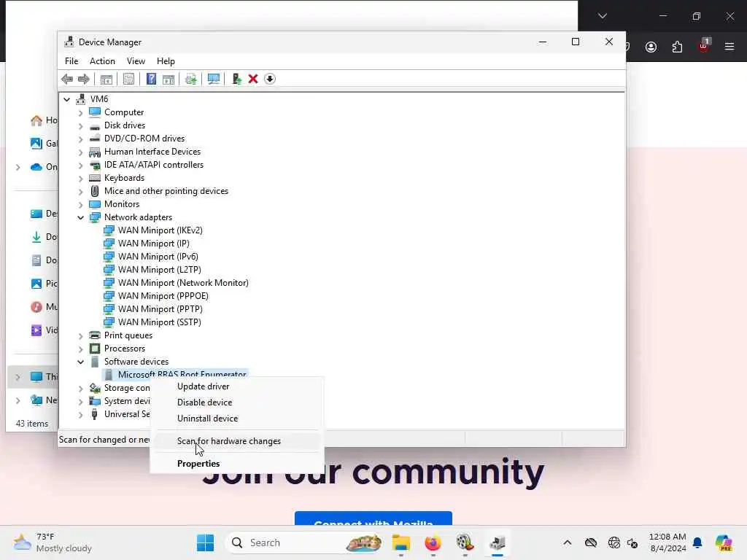Image resolution: width=747 pixels, height=560 pixels.
Task: Show or hide console tree toolbar icon
Action: (107, 79)
